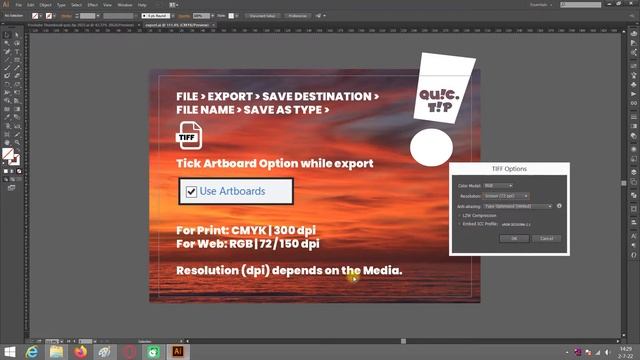
Task: Open the Character panel icon in right dock
Action: tap(633, 236)
